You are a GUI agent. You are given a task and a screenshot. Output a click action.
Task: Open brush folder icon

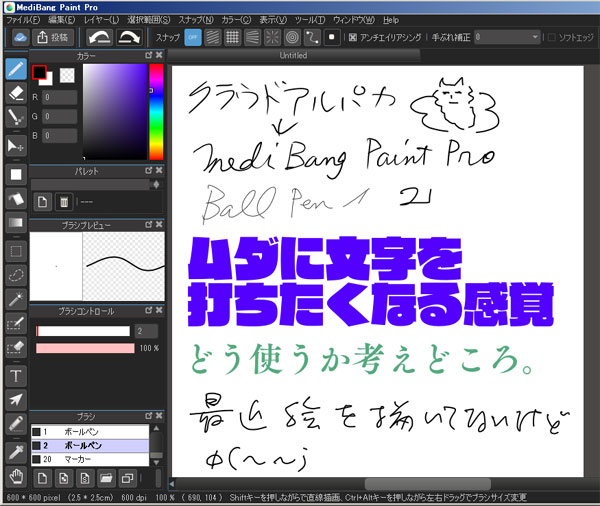click(x=106, y=478)
